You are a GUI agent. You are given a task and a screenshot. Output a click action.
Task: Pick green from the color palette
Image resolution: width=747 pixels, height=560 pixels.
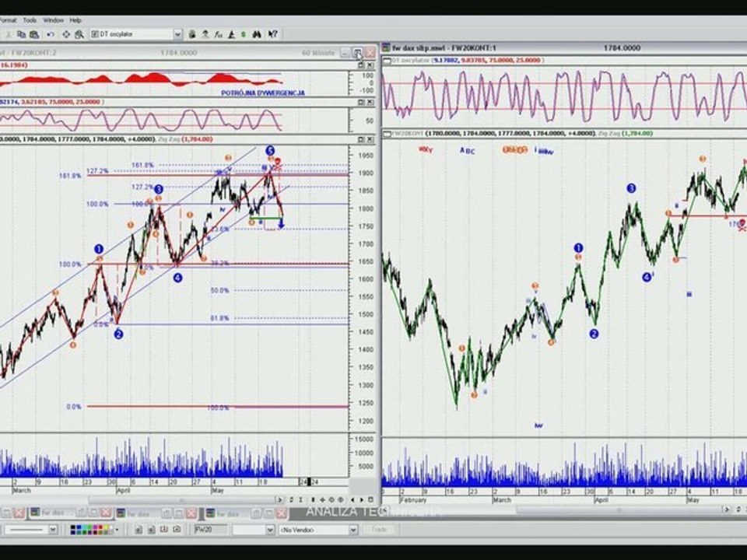(90, 527)
